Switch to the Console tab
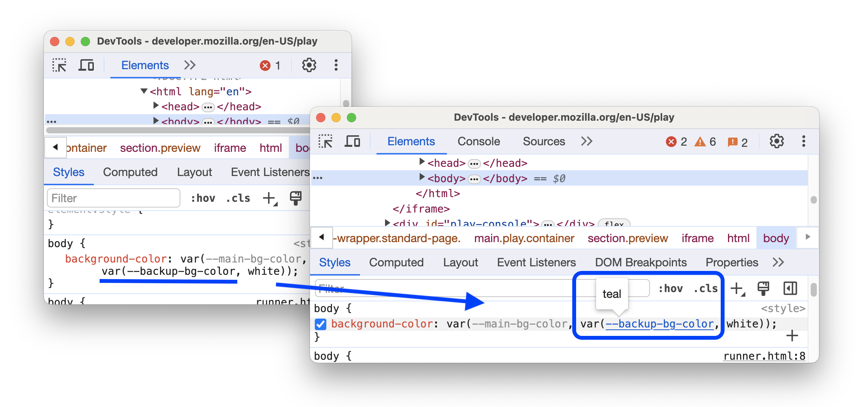Screen dimensions: 868x407 [478, 141]
